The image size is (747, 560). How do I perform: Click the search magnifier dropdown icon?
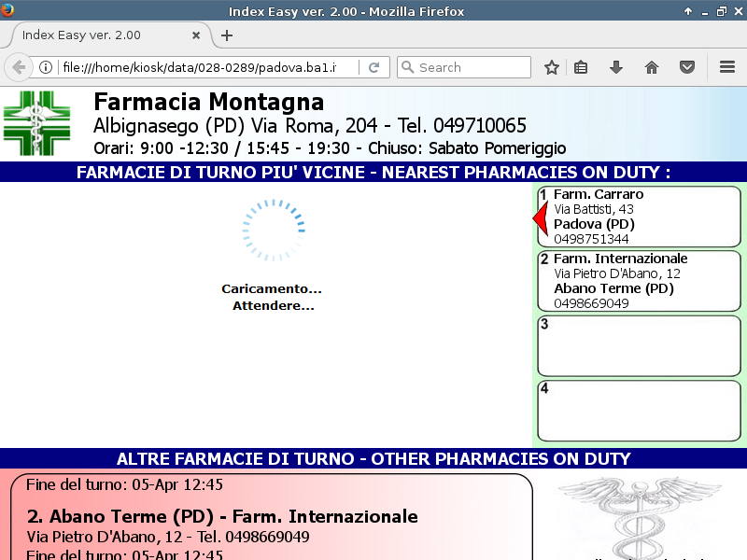(408, 67)
